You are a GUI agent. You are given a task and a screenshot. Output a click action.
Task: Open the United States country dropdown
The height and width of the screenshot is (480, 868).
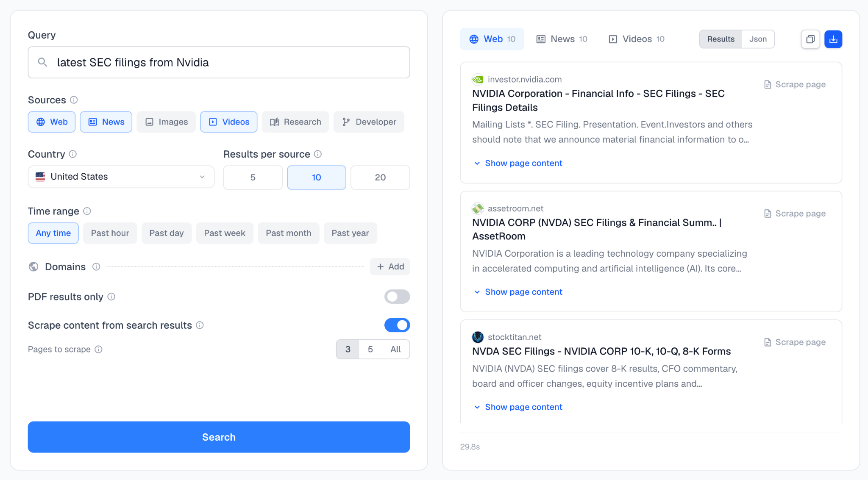click(121, 177)
